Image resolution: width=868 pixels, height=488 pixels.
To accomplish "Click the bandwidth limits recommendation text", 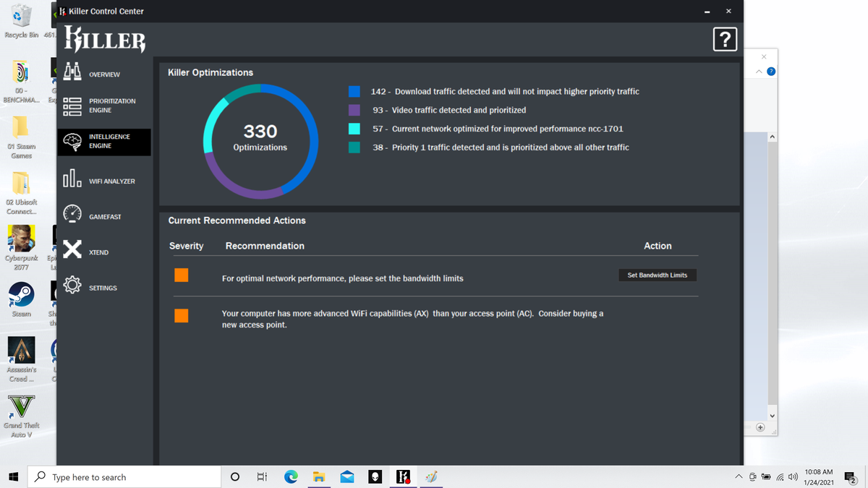I will (x=342, y=278).
